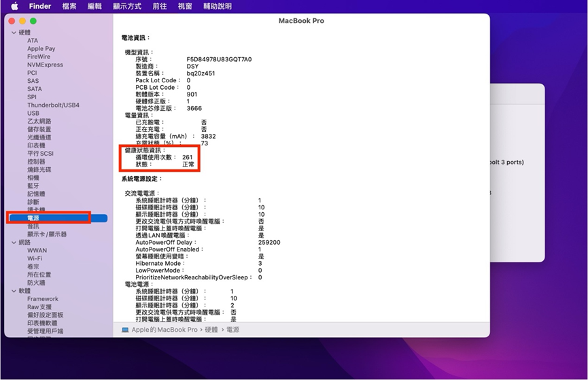Select 所在位置 in the sidebar
The height and width of the screenshot is (380, 588).
39,275
